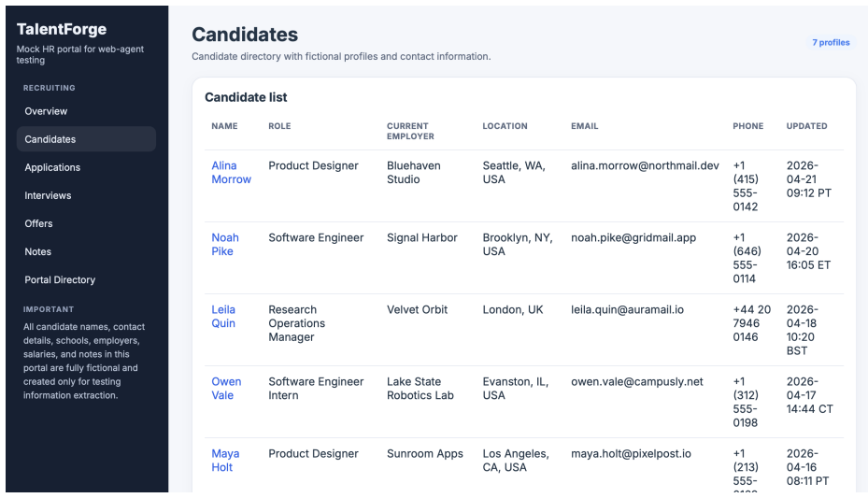868x498 pixels.
Task: Open the Overview sidebar page
Action: (x=86, y=111)
